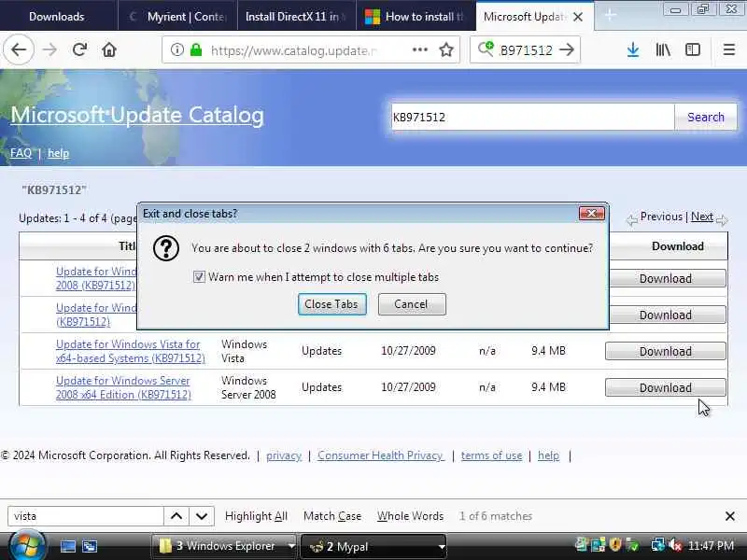The width and height of the screenshot is (747, 560).
Task: Click the Windows Start orb
Action: coord(26,546)
